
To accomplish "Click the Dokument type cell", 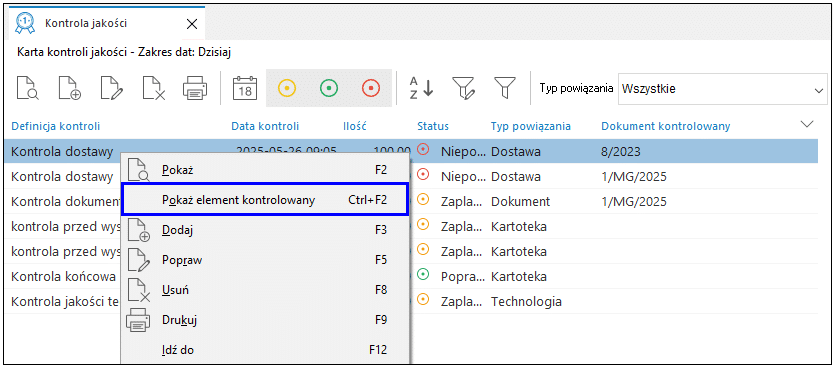I will click(520, 202).
